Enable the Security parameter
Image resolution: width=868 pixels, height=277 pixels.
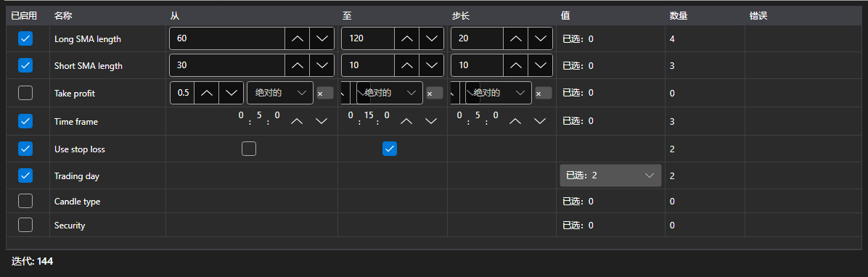(25, 225)
